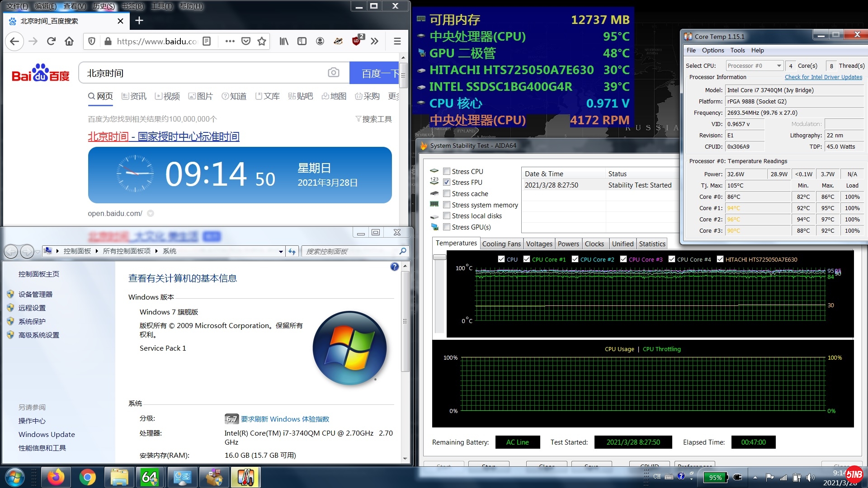Click the Pocket save icon
This screenshot has width=868, height=488.
[246, 41]
